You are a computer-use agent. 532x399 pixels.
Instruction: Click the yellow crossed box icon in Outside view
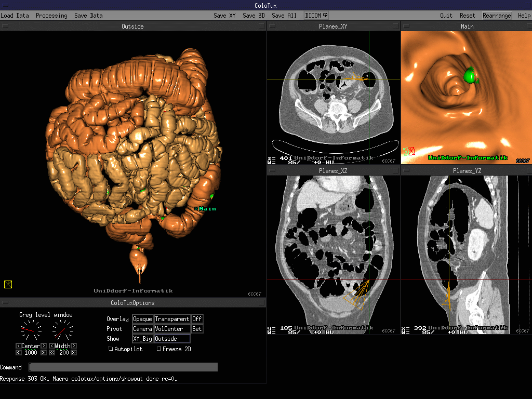coord(8,284)
